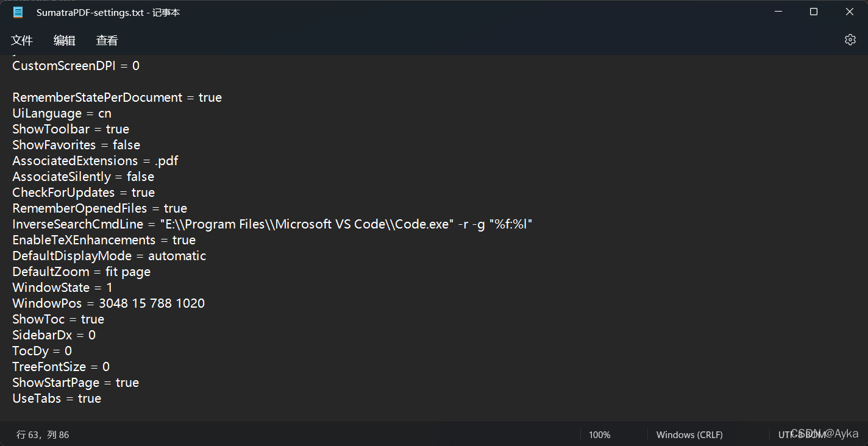This screenshot has width=868, height=446.
Task: Open the 查看 menu
Action: (107, 40)
